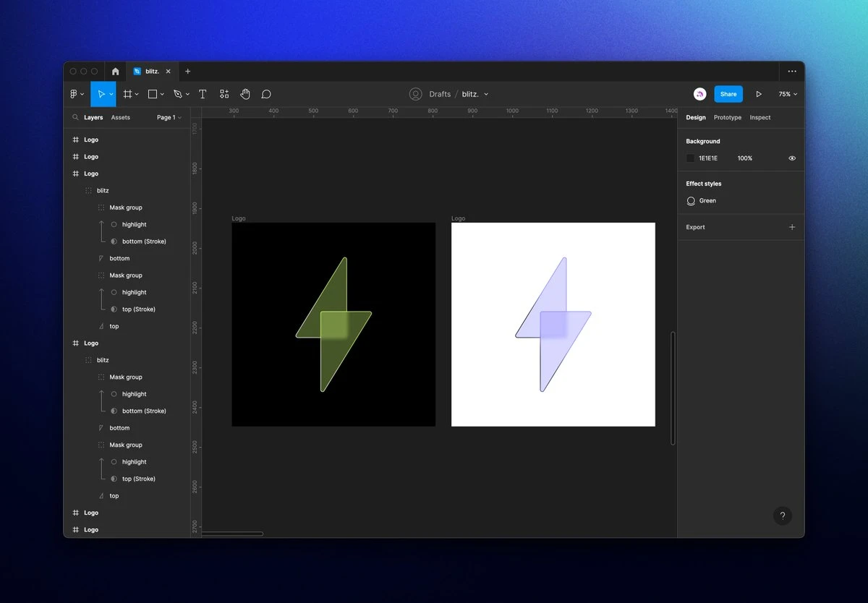The image size is (868, 603).
Task: Click the Home icon in tab bar
Action: click(115, 72)
